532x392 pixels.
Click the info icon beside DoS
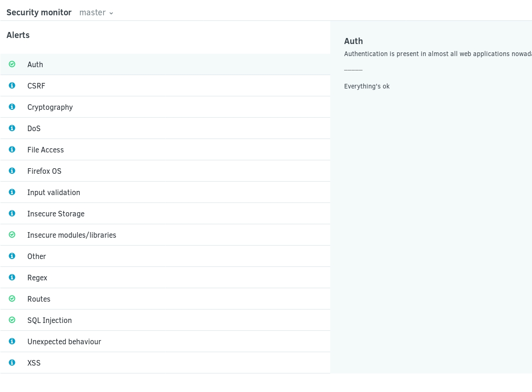12,128
